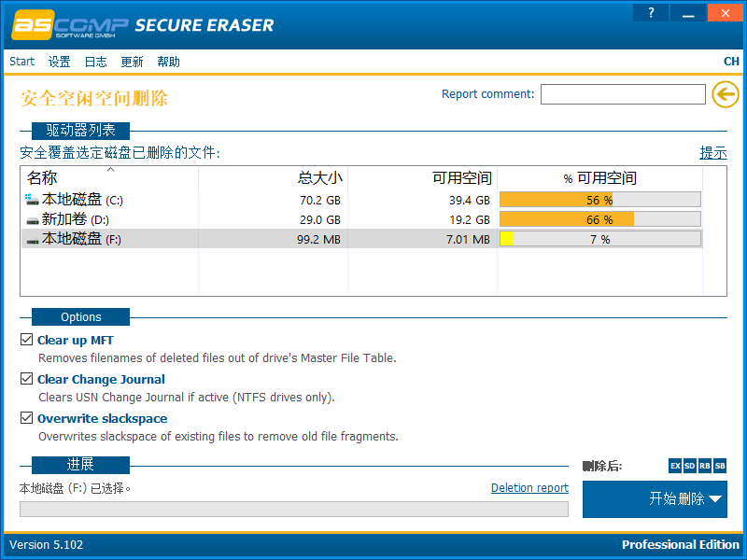Open the 日志 menu
Screen dimensions: 747x560
pos(95,62)
